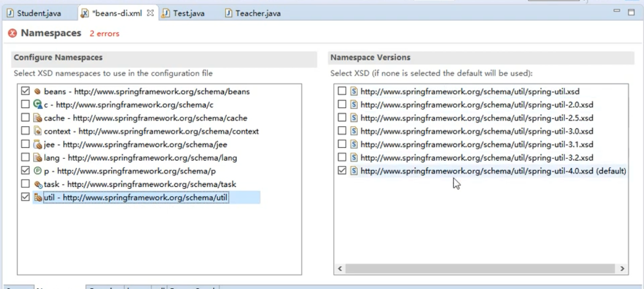Click the spring-util-2.0.xsd schema icon
644x289 pixels.
coord(354,105)
